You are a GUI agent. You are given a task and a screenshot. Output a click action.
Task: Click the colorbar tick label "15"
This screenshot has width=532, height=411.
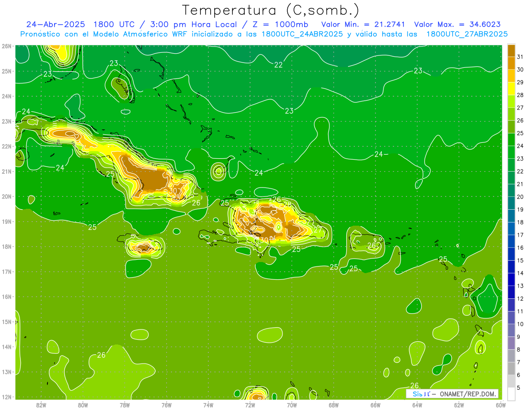pyautogui.click(x=520, y=260)
